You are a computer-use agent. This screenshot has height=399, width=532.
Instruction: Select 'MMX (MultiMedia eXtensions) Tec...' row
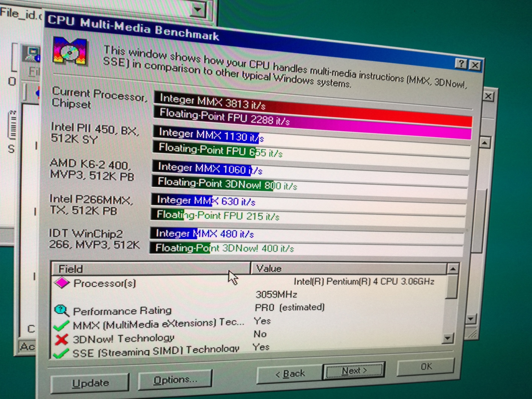click(158, 324)
